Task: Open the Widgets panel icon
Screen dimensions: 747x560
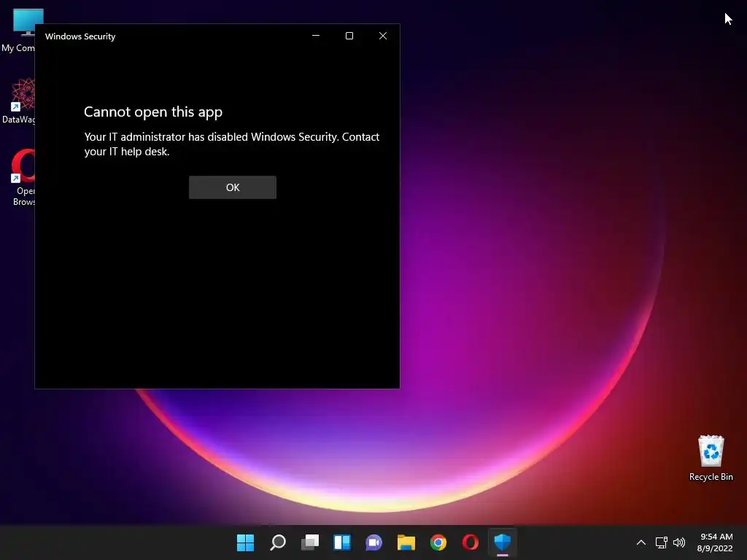Action: [342, 542]
